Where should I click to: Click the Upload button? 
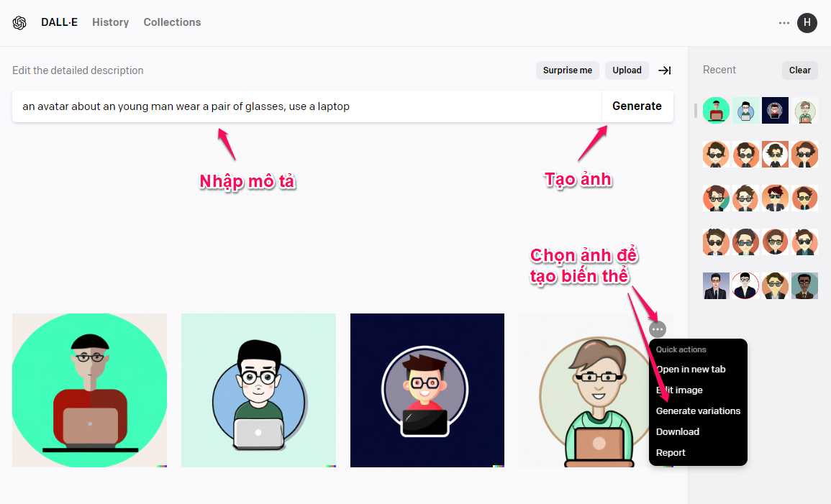tap(627, 70)
